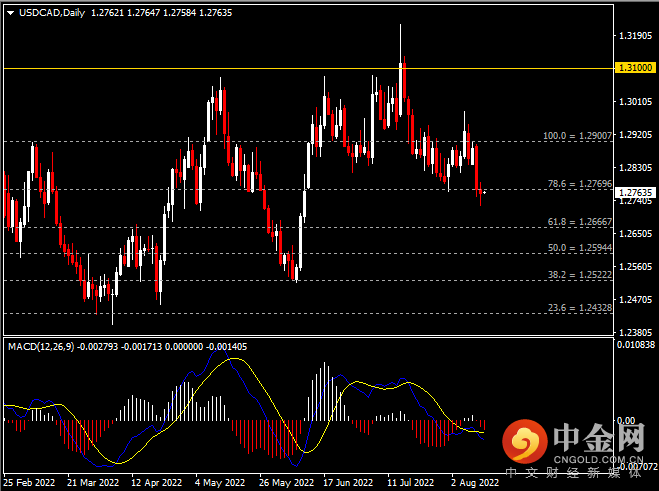Click the 2 Aug 2022 date label

475,482
